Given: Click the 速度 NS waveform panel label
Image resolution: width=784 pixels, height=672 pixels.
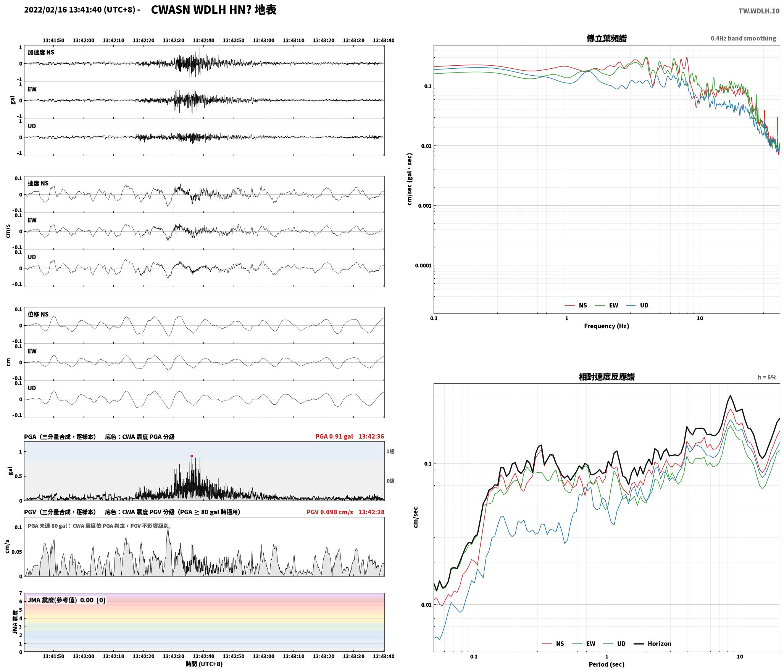Looking at the screenshot, I should (x=38, y=183).
